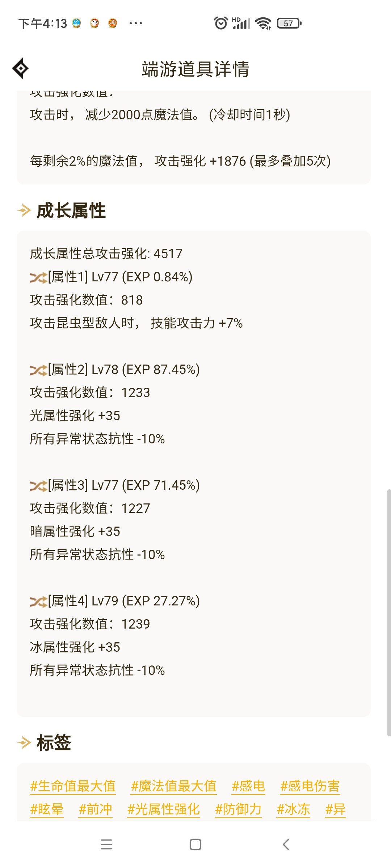The image size is (391, 868).
Task: Select the #光属性强化 tag
Action: 164,809
